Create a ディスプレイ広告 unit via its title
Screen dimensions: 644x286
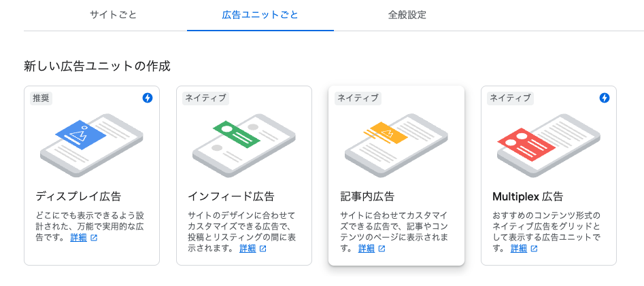click(x=78, y=197)
